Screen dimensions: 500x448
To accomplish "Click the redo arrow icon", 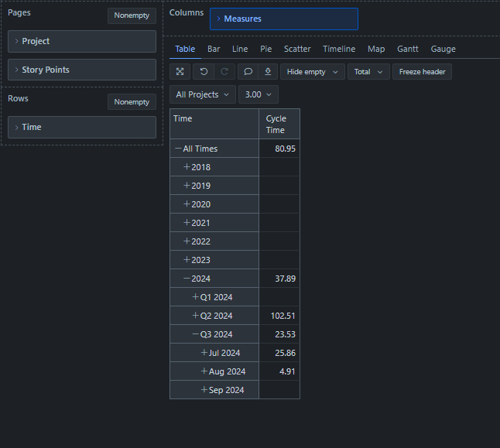I will (x=224, y=72).
